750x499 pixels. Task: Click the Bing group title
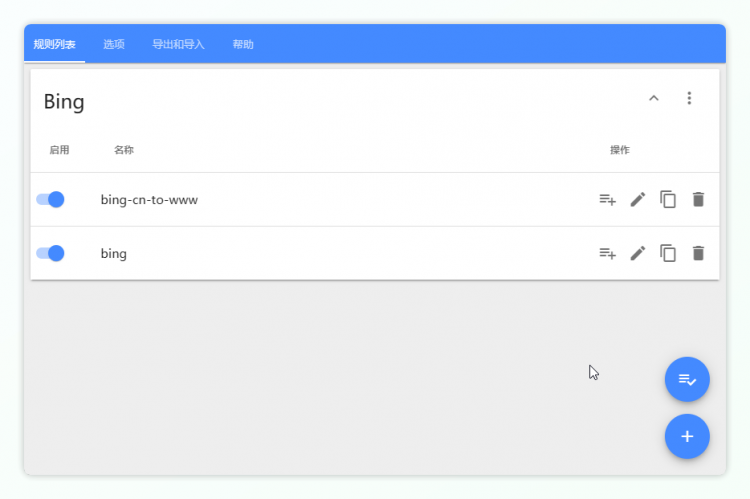coord(64,101)
